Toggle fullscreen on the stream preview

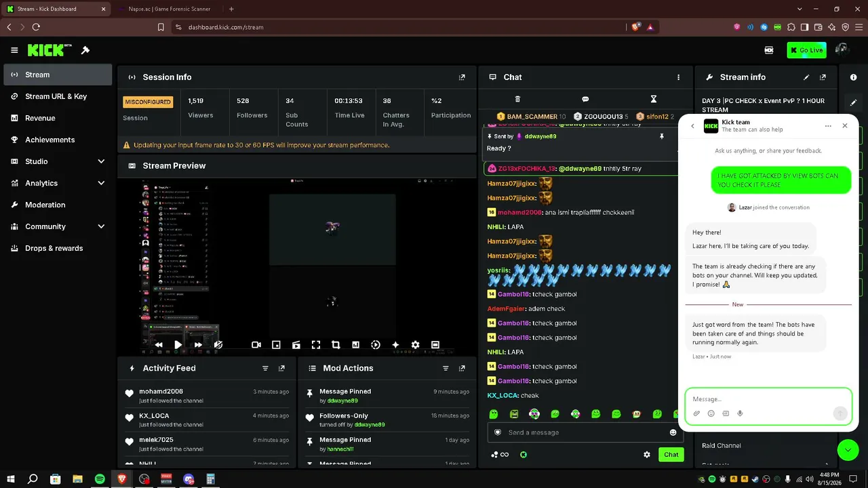coord(315,345)
